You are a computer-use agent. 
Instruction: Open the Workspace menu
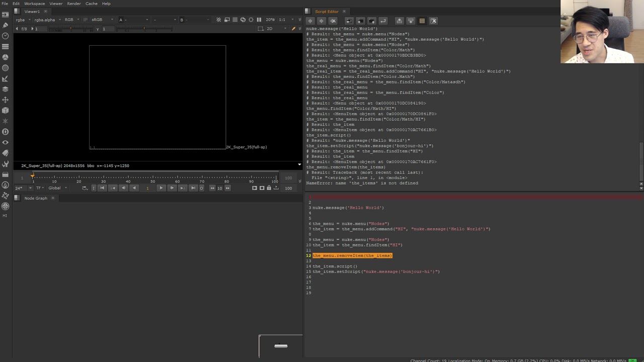[x=34, y=4]
